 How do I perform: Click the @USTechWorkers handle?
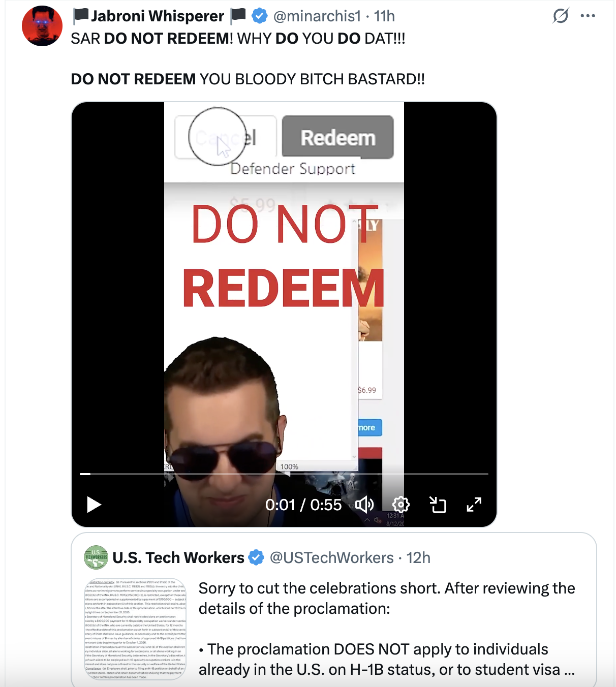click(332, 557)
